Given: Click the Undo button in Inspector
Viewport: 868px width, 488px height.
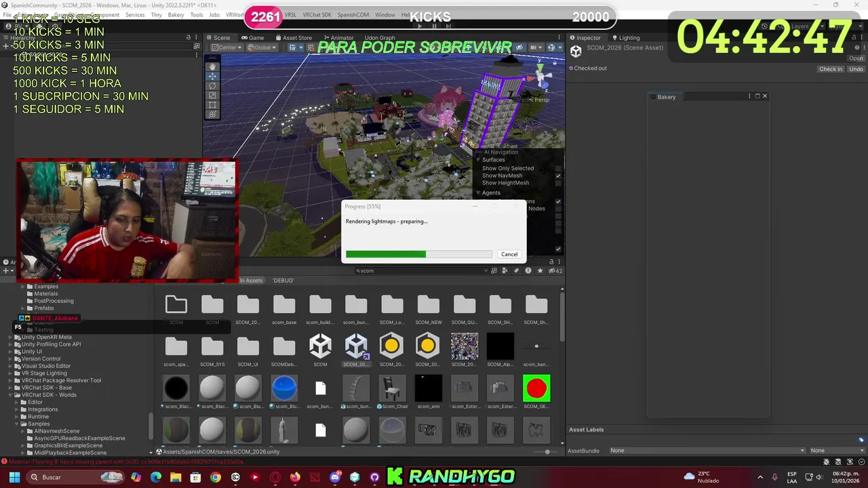Looking at the screenshot, I should [856, 68].
